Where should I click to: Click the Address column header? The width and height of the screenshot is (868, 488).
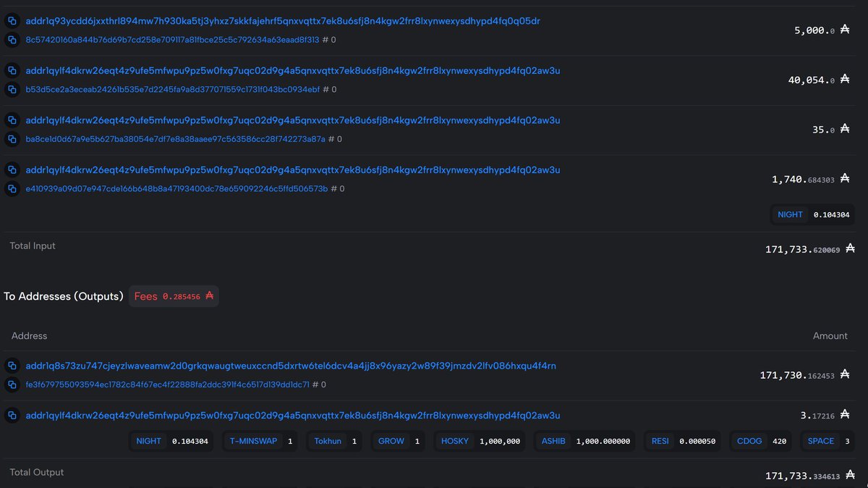[30, 336]
